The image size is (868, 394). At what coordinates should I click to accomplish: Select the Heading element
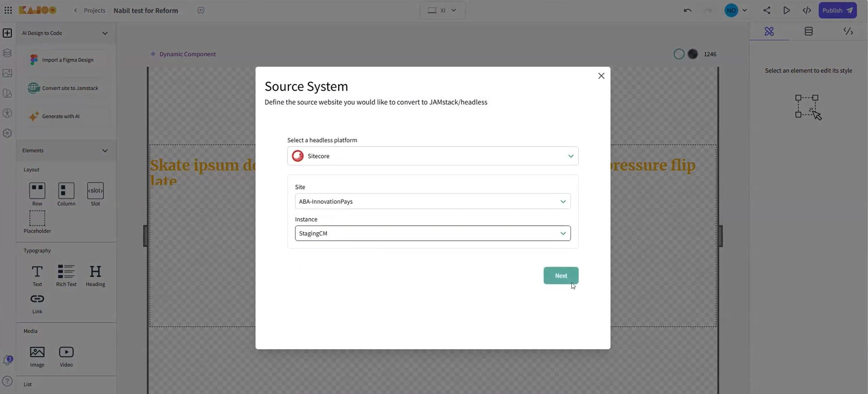tap(95, 275)
